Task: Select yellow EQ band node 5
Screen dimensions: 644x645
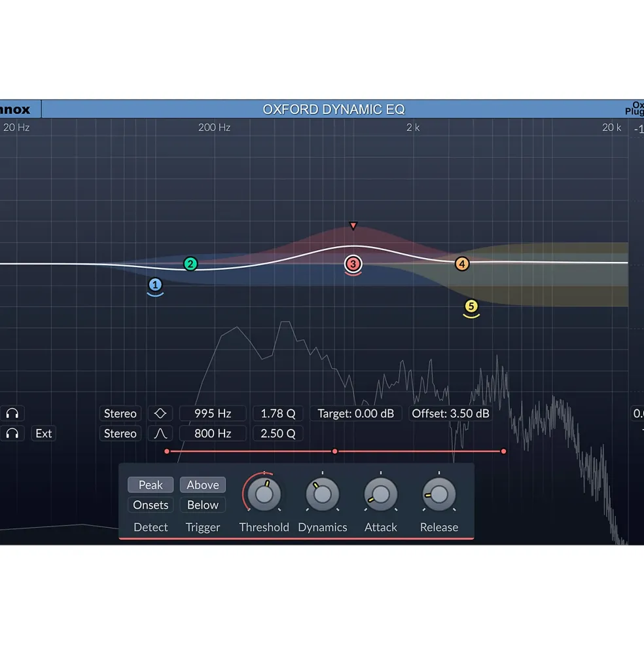Action: (x=471, y=306)
